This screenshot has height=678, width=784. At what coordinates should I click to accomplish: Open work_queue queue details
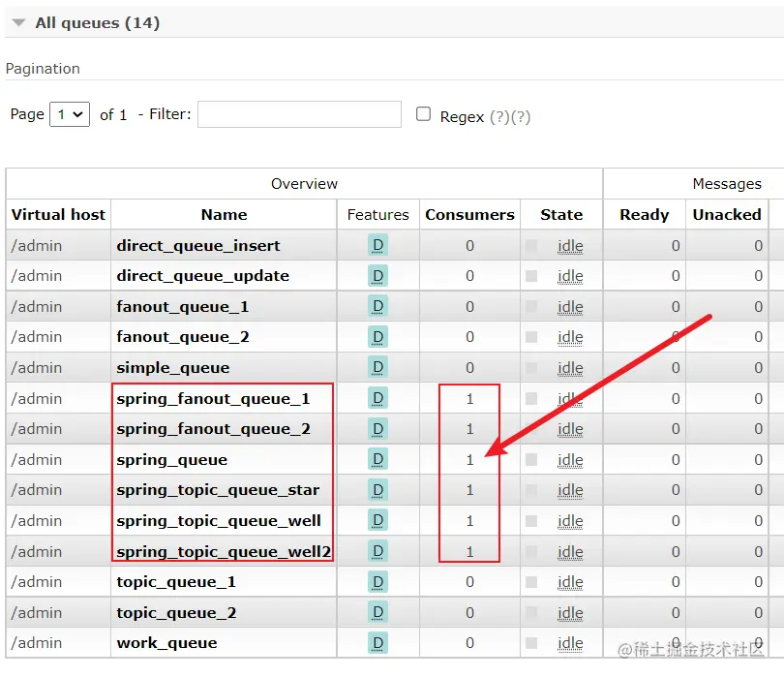click(x=166, y=643)
